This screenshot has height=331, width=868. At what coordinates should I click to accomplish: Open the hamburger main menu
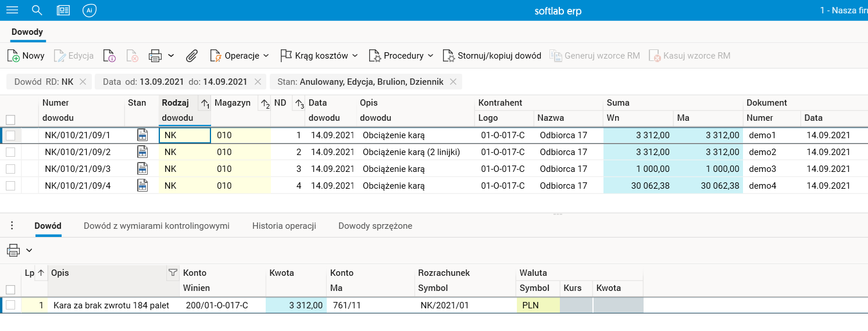coord(12,10)
